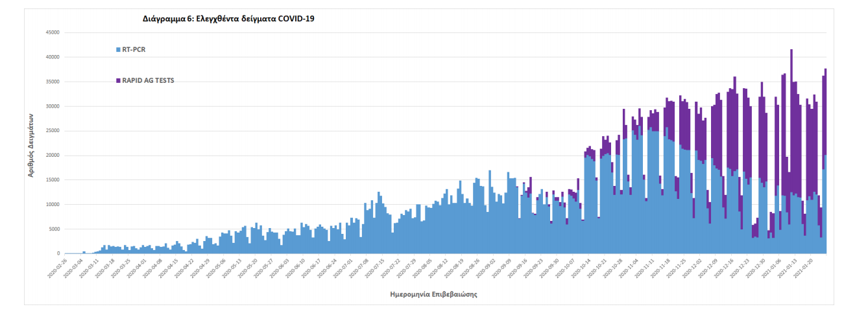Click the chart title 'Διάγραμμα 6'
This screenshot has height=333, width=868.
[x=228, y=19]
